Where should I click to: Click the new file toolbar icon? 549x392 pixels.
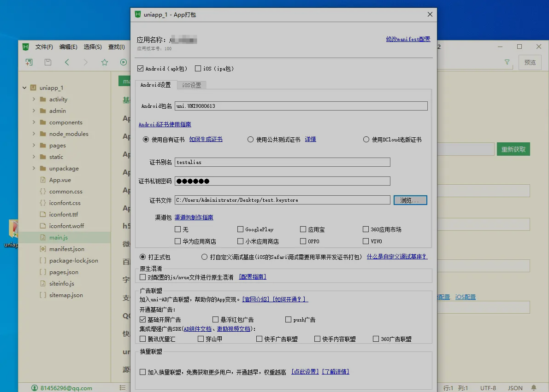pos(29,62)
